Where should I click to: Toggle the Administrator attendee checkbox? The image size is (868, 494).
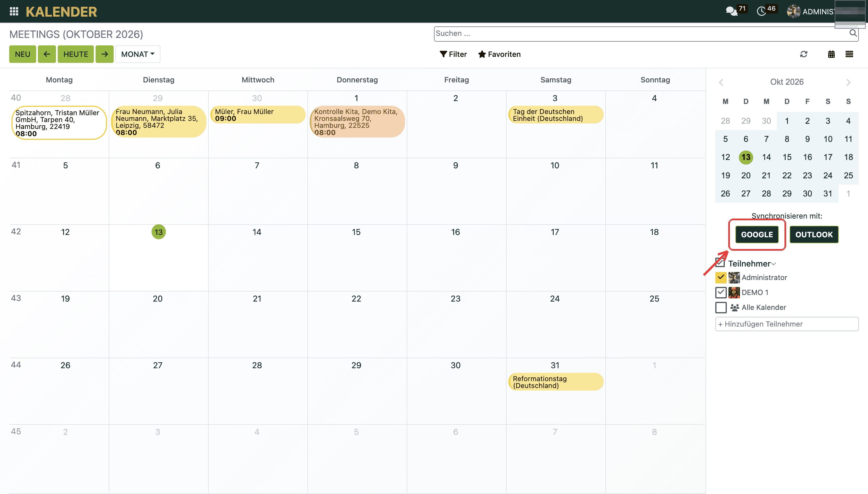coord(721,277)
